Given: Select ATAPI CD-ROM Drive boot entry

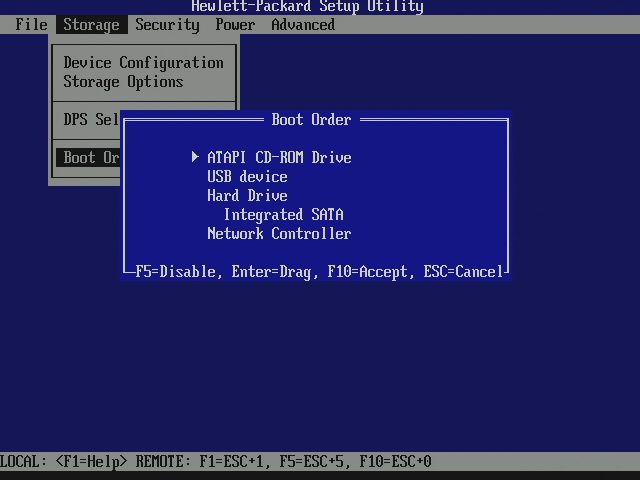Looking at the screenshot, I should (x=279, y=158).
